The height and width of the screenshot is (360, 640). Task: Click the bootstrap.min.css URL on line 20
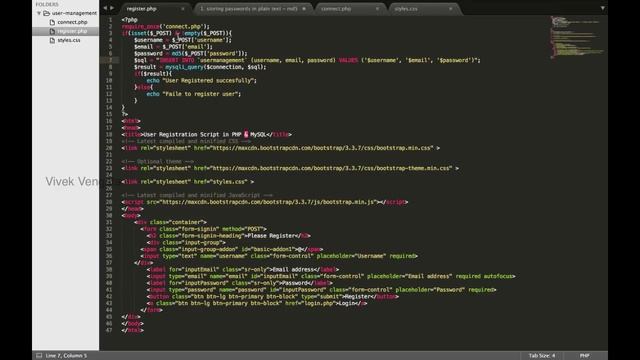(322, 148)
